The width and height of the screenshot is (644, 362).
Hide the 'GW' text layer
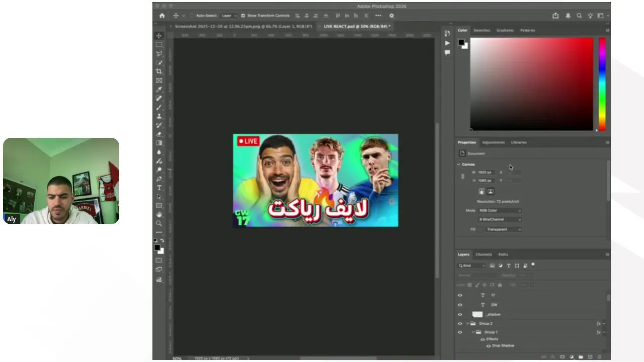[460, 305]
